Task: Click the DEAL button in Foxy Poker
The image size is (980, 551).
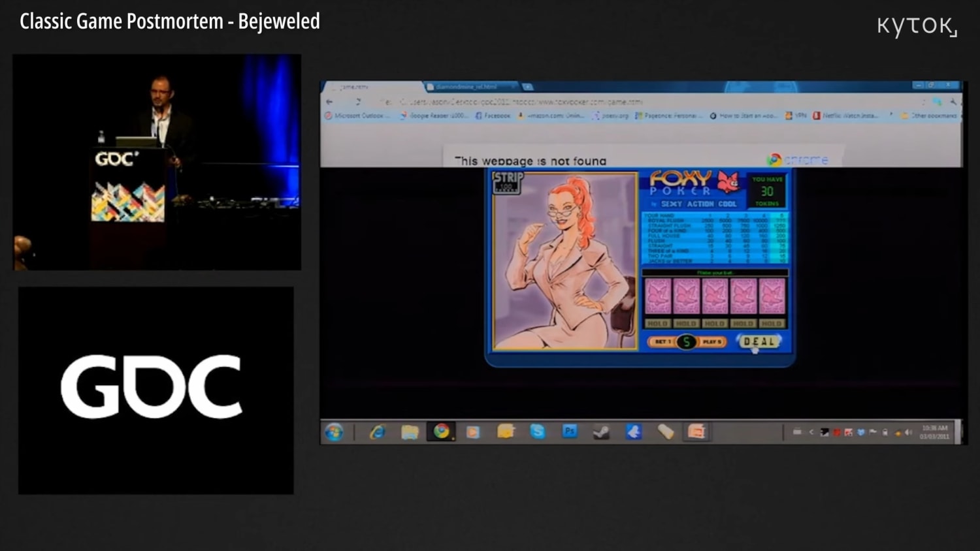Action: coord(759,341)
